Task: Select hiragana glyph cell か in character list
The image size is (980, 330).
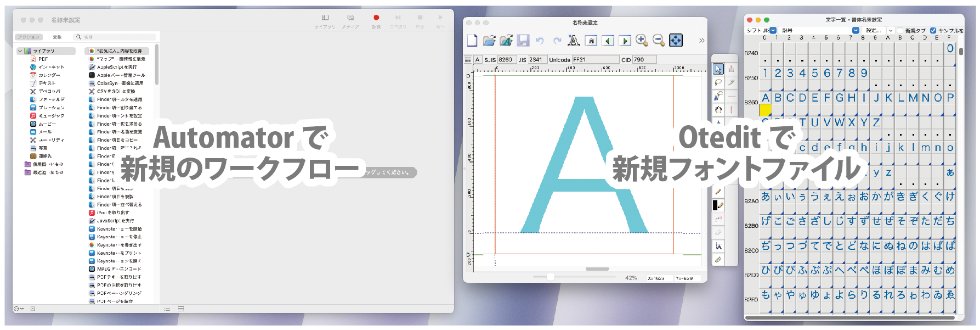Action: [x=876, y=197]
